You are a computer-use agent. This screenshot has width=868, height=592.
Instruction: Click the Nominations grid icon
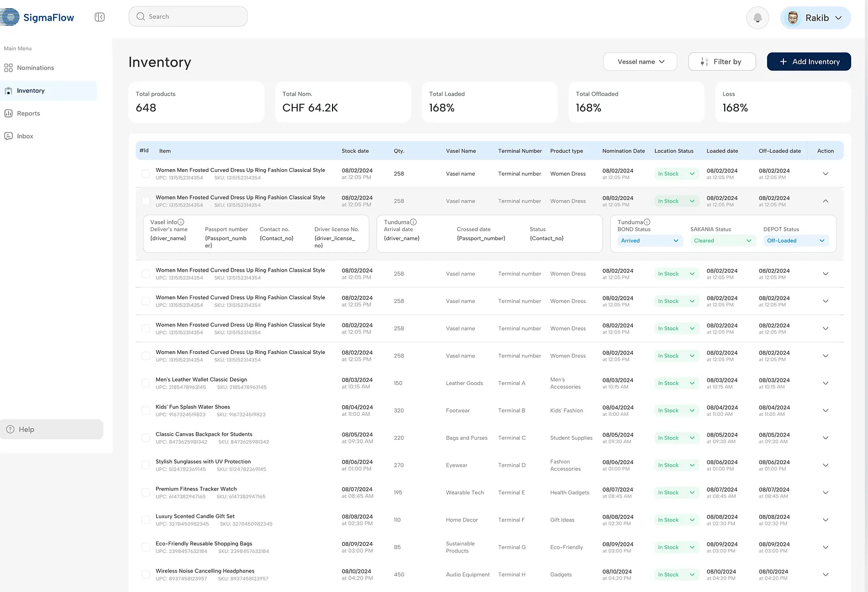[x=8, y=68]
